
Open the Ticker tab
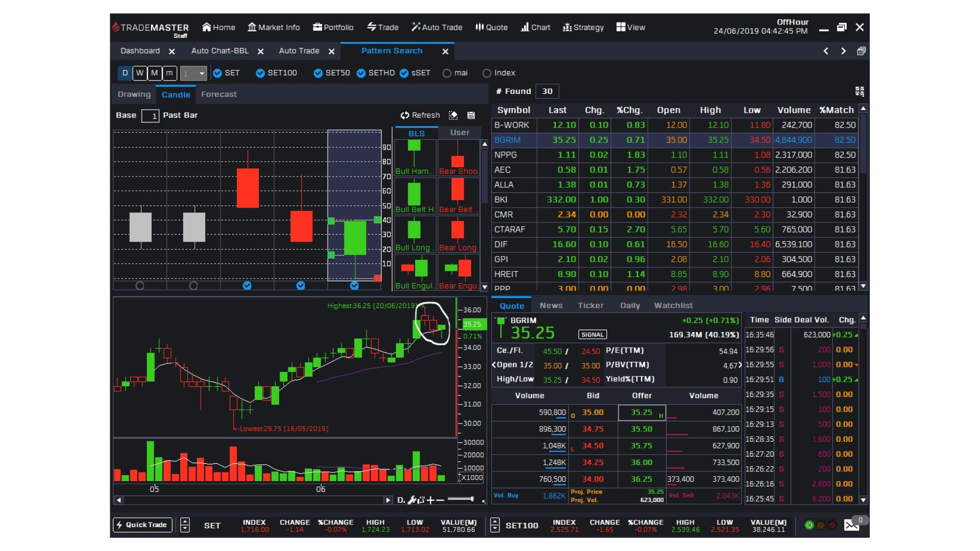591,306
